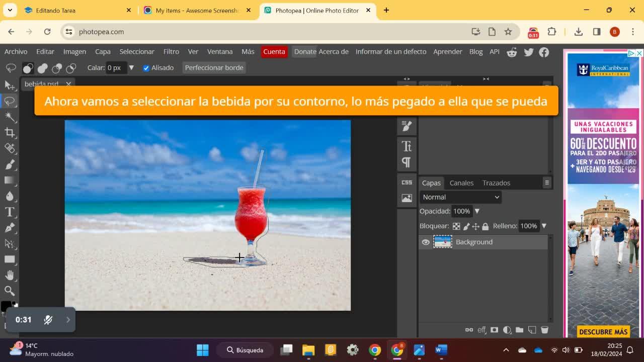Pick the Brush tool in left toolbar
This screenshot has width=644, height=362.
coord(10,164)
